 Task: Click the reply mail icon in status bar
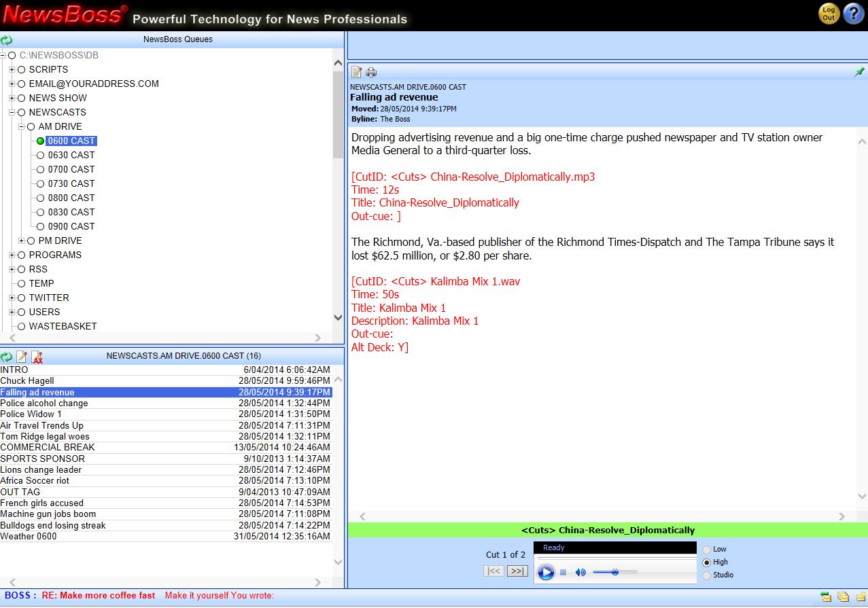(x=826, y=597)
